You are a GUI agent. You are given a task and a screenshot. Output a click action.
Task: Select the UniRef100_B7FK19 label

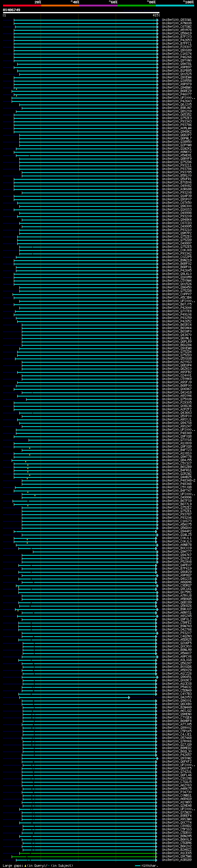[x=177, y=568]
